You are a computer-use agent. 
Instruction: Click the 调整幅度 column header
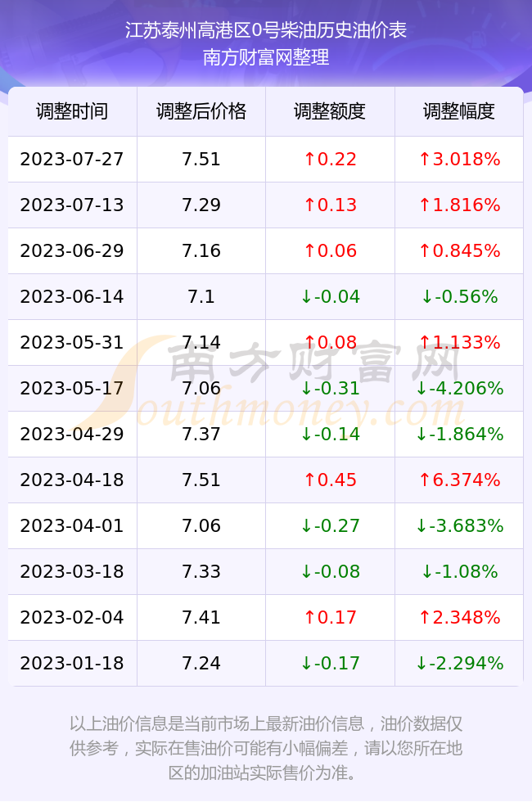[459, 111]
